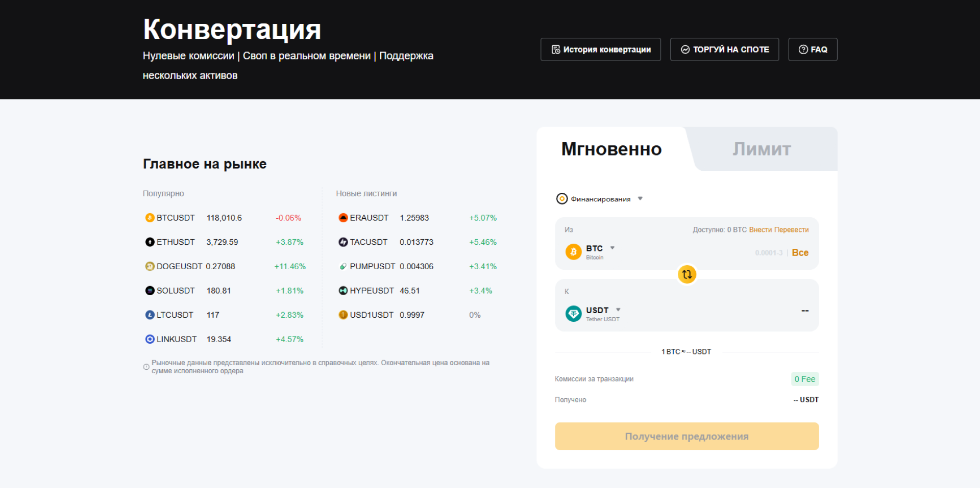Viewport: 980px width, 488px height.
Task: Click the PUMPUSDT pill icon
Action: (x=343, y=266)
